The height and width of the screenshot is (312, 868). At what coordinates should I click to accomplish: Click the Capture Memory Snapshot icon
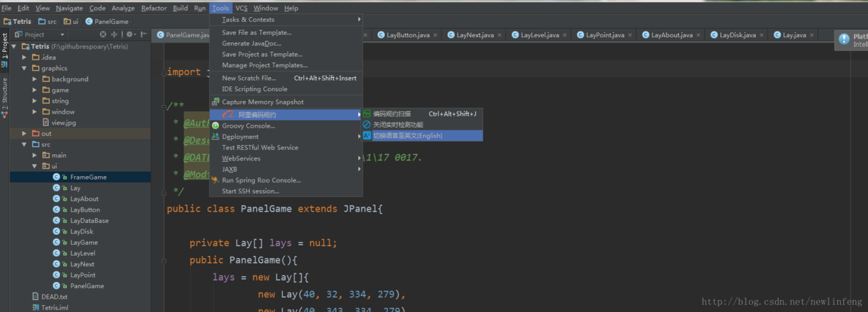pyautogui.click(x=216, y=102)
